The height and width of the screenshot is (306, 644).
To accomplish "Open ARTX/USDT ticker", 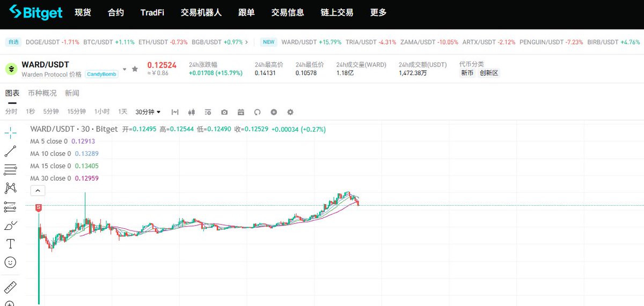I will click(x=489, y=42).
